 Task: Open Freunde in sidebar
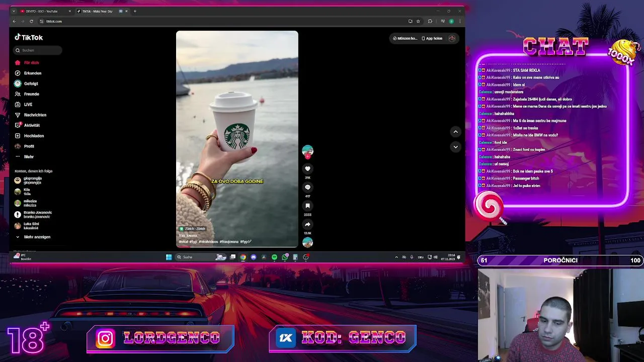click(27, 94)
